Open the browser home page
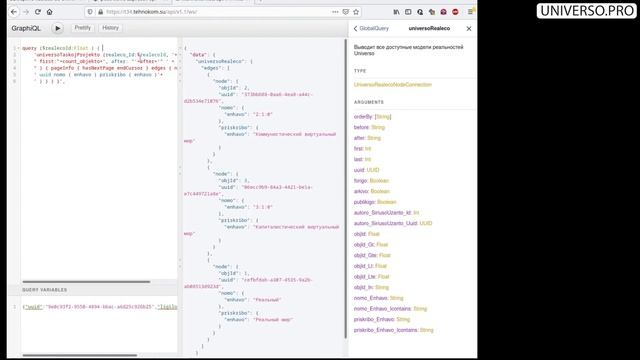Viewport: 640px width, 360px height. [x=49, y=12]
